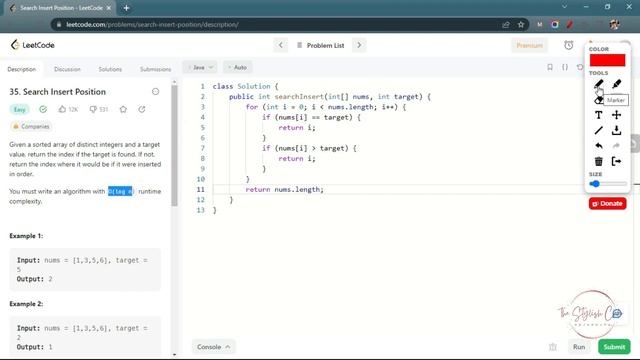Click the Premium button

529,45
